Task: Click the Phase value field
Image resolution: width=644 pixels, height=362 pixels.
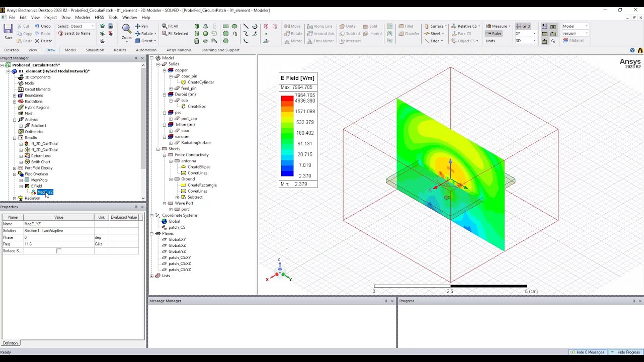Action: 58,237
